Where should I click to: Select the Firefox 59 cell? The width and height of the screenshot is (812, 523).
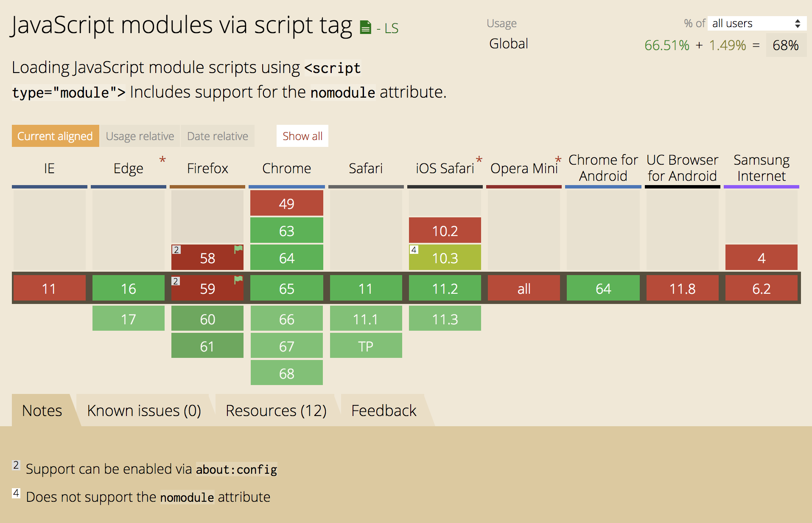tap(207, 288)
